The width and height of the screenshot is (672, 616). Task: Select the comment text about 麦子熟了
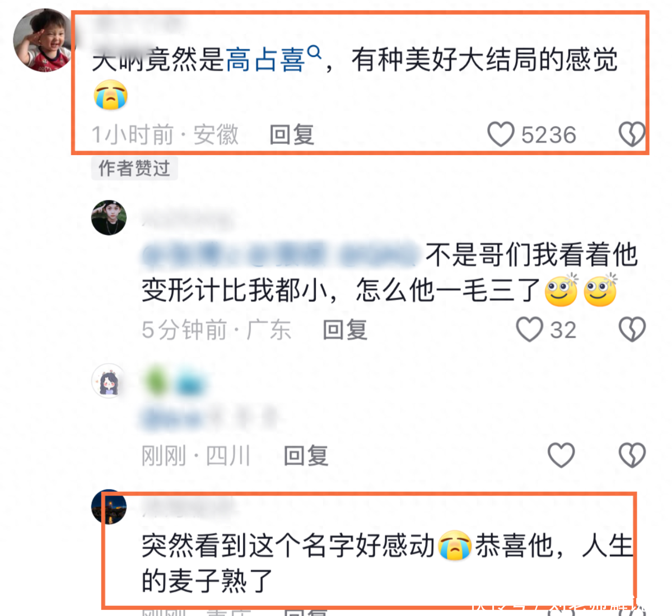click(x=387, y=563)
